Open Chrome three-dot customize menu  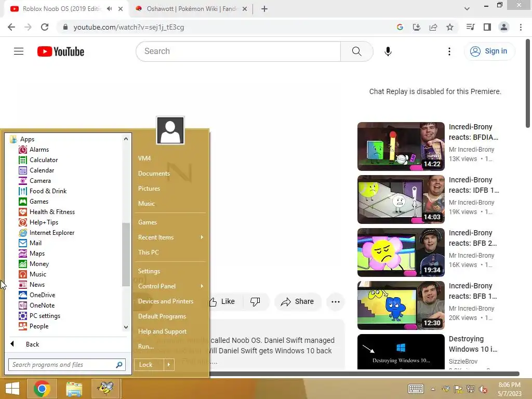point(521,27)
